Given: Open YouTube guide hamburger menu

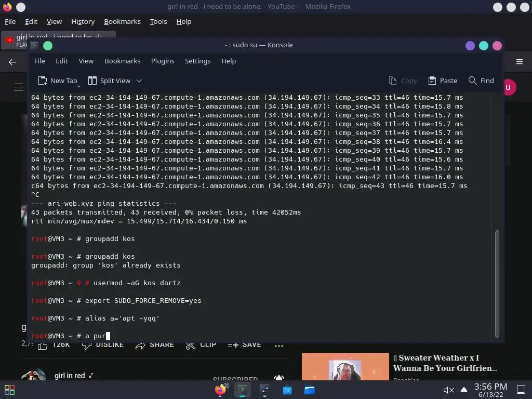Looking at the screenshot, I should [x=19, y=87].
